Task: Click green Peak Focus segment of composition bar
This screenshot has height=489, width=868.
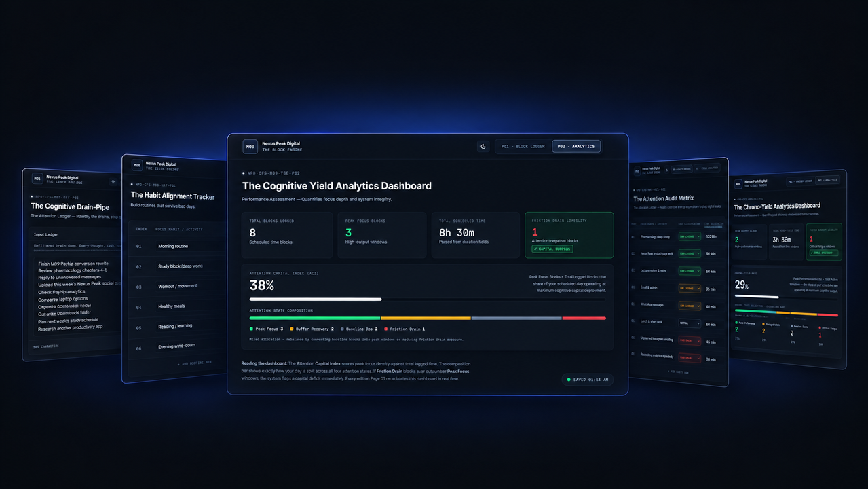Action: point(315,318)
